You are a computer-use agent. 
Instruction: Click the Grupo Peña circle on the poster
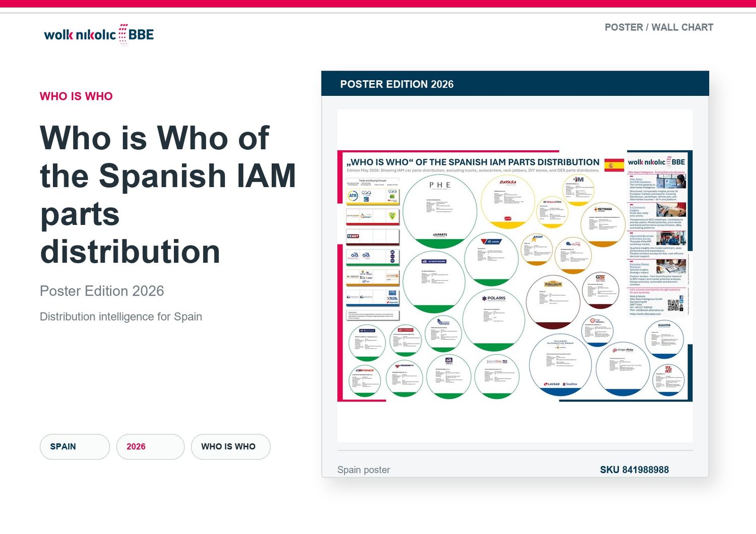tap(624, 369)
